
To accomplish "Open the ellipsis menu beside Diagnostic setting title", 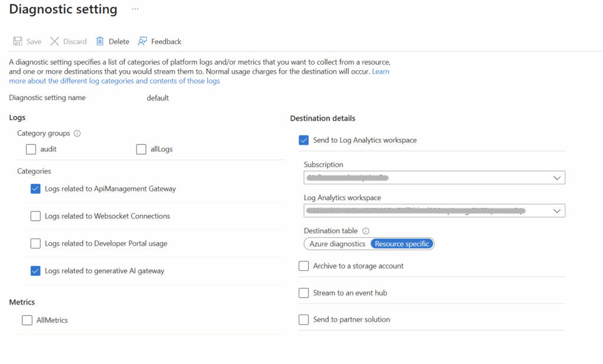I will pyautogui.click(x=135, y=9).
